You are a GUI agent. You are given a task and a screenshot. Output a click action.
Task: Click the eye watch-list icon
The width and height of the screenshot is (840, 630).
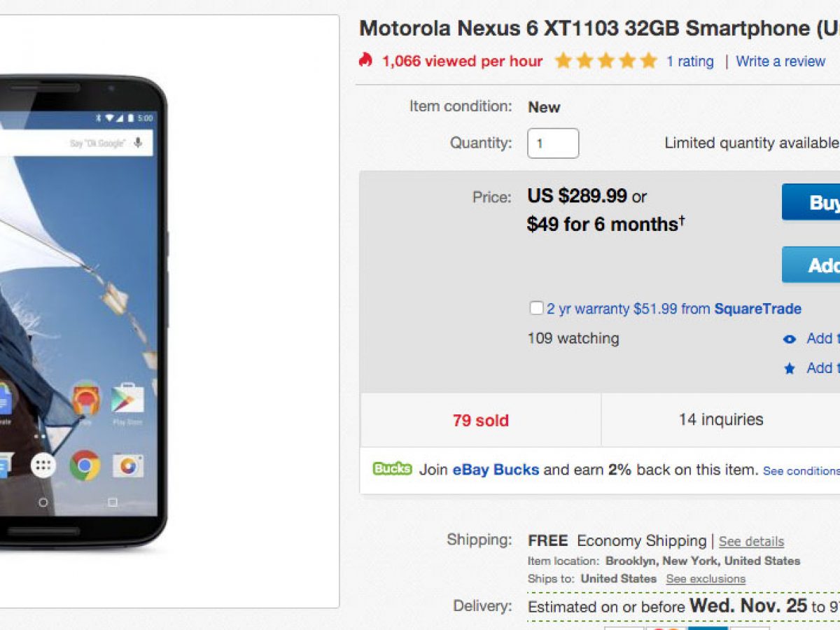pos(790,339)
